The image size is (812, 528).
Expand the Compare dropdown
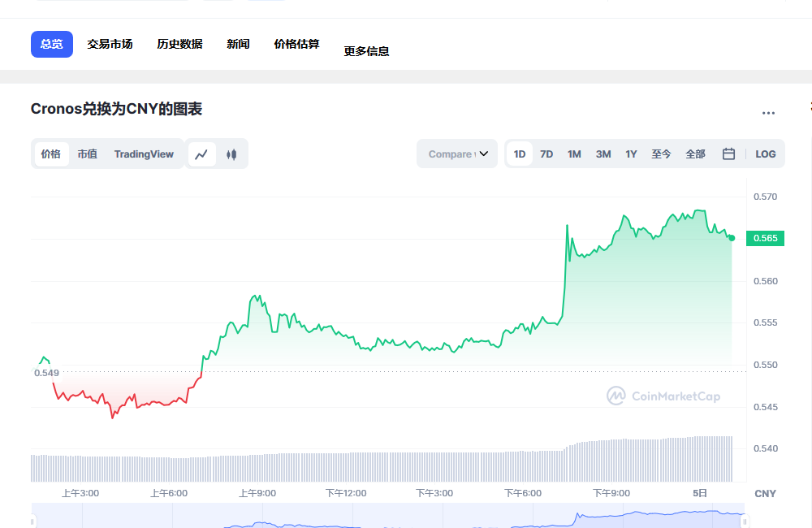(x=457, y=154)
